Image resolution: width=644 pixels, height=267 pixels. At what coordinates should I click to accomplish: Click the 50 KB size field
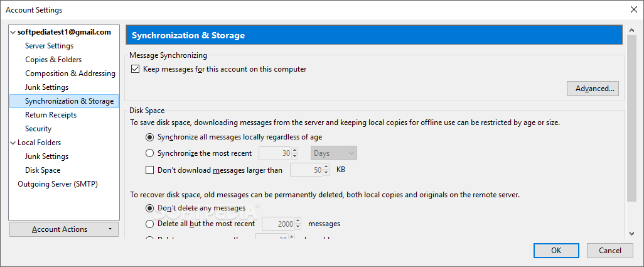pyautogui.click(x=306, y=170)
